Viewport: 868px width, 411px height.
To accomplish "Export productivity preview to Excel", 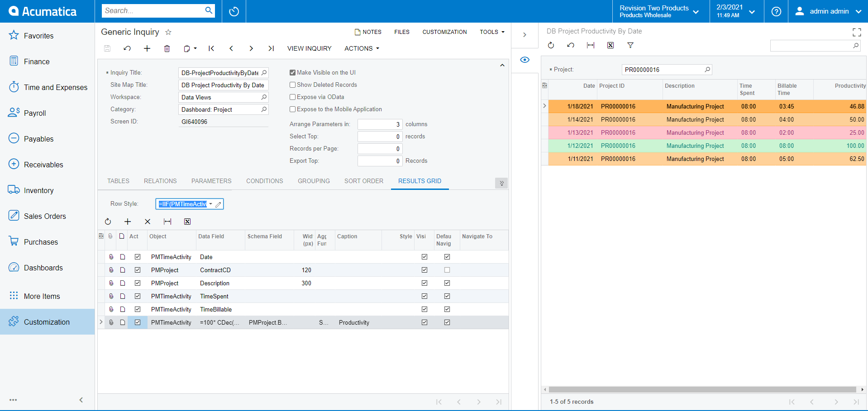I will (x=610, y=45).
